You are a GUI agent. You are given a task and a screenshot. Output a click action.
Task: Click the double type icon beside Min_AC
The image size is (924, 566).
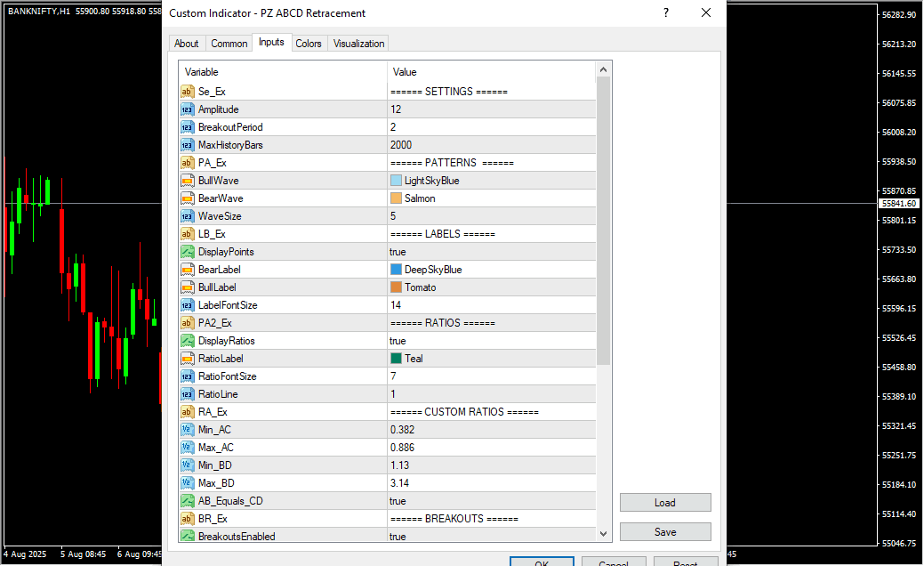[188, 430]
